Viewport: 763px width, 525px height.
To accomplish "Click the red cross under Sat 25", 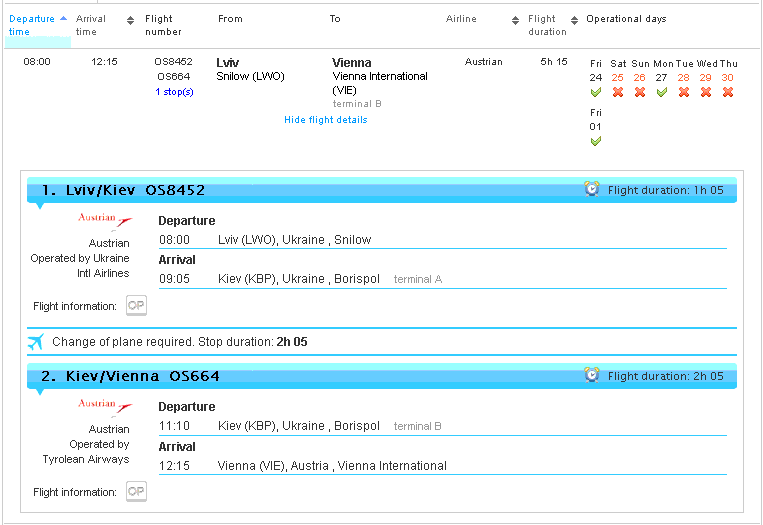I will 618,93.
